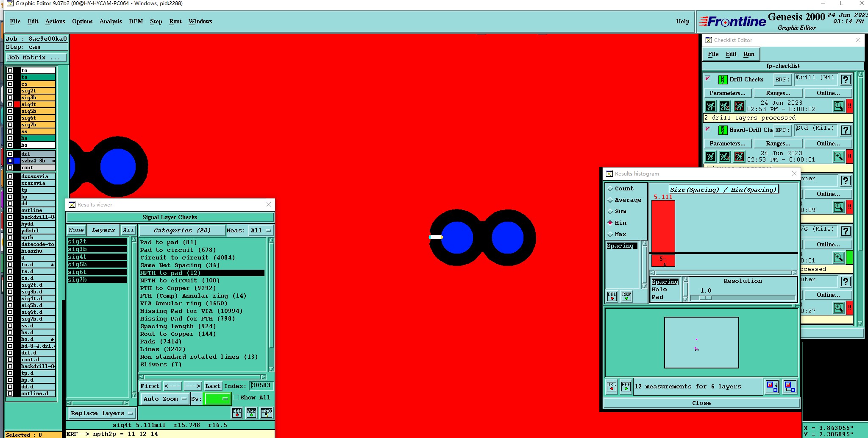868x438 pixels.
Task: Click REF icon beside measurements text
Action: 626,386
